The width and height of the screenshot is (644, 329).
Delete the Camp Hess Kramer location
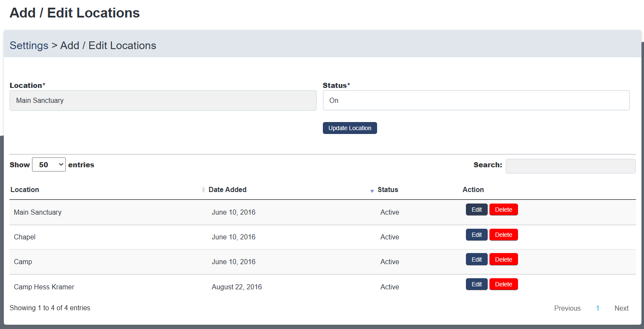click(503, 284)
